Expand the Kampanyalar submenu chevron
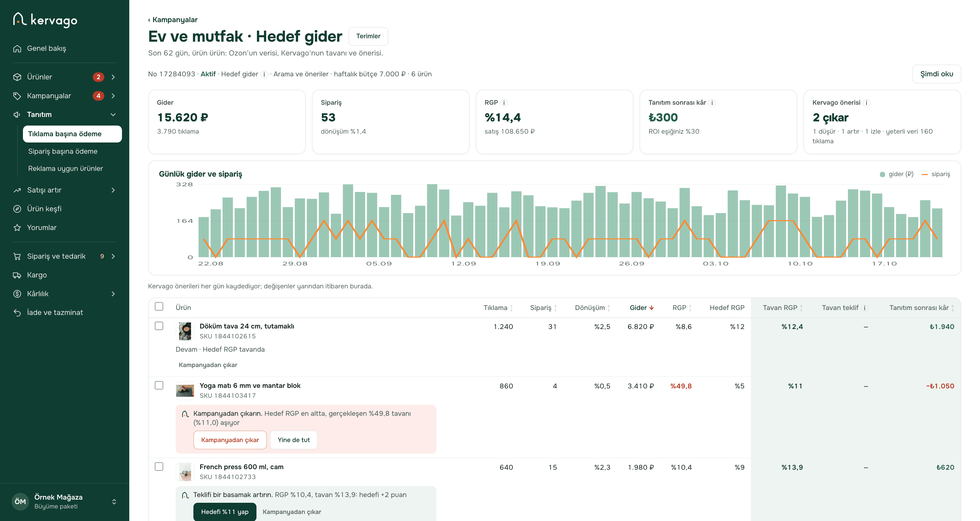Viewport: 980px width, 521px height. (x=113, y=96)
